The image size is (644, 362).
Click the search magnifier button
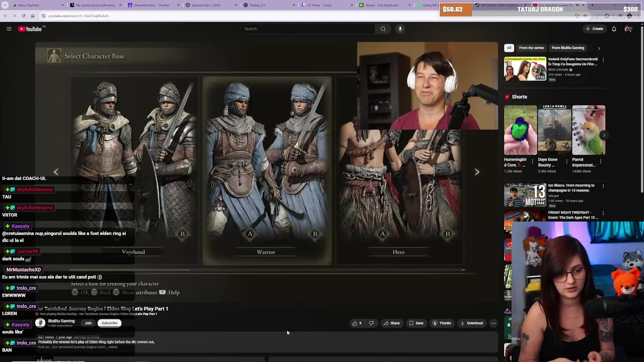383,29
